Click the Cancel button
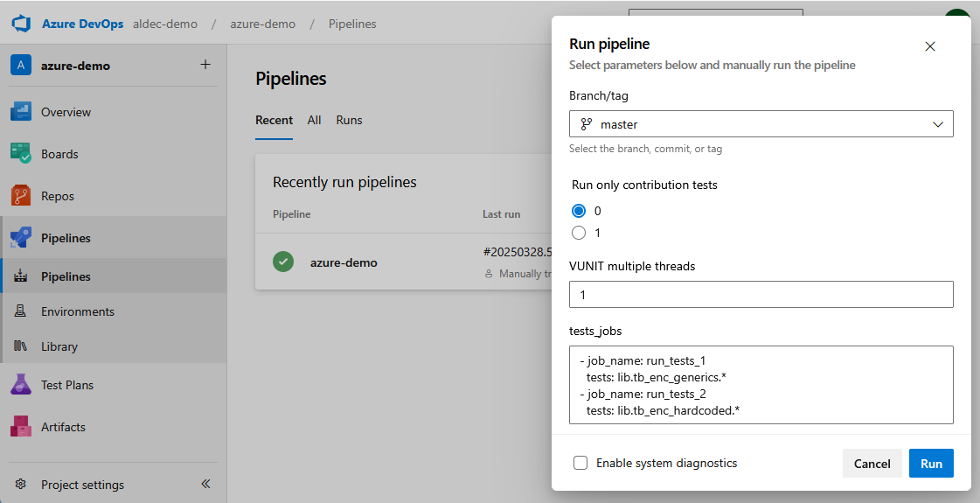This screenshot has width=980, height=503. 872,464
